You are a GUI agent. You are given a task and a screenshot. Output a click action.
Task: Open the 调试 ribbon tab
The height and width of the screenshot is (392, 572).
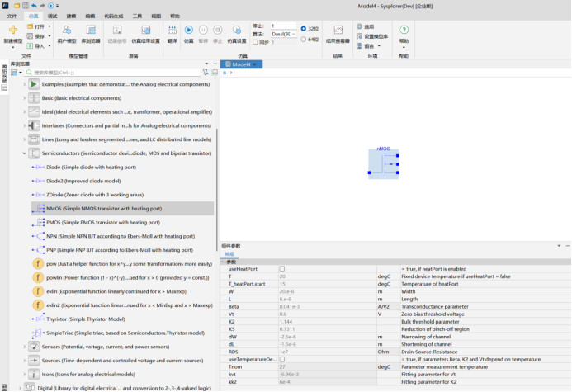point(53,16)
